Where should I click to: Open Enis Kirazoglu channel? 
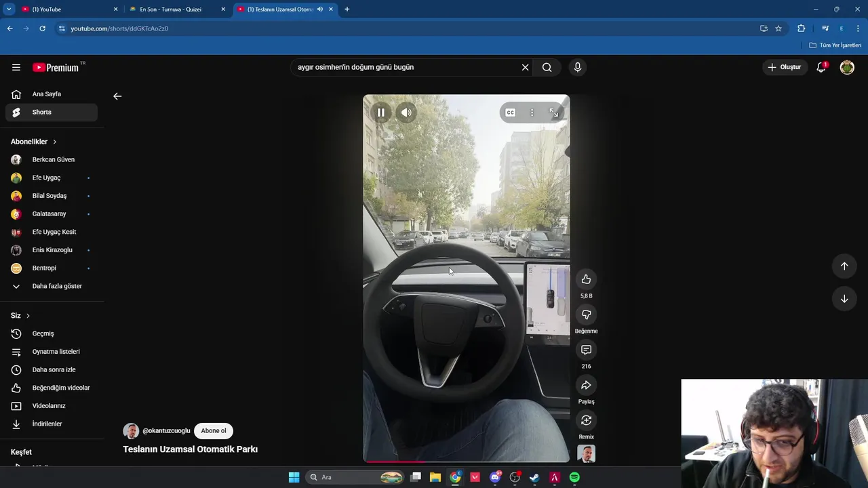point(52,250)
